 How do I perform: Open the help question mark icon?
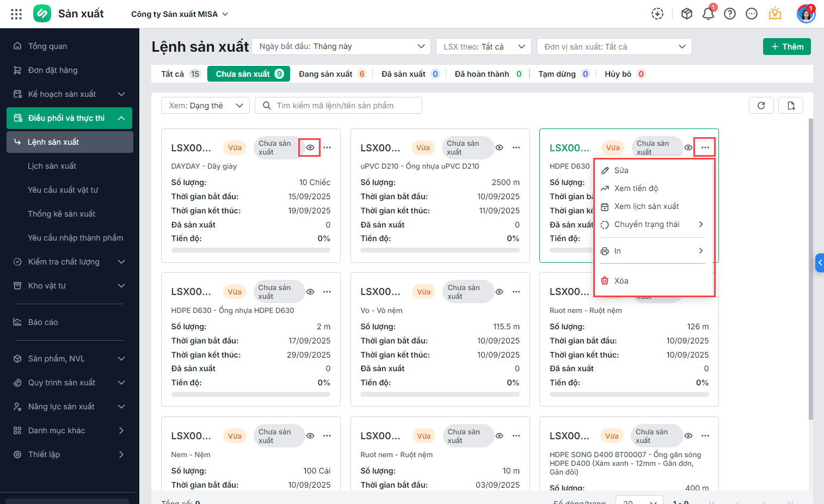pos(730,14)
